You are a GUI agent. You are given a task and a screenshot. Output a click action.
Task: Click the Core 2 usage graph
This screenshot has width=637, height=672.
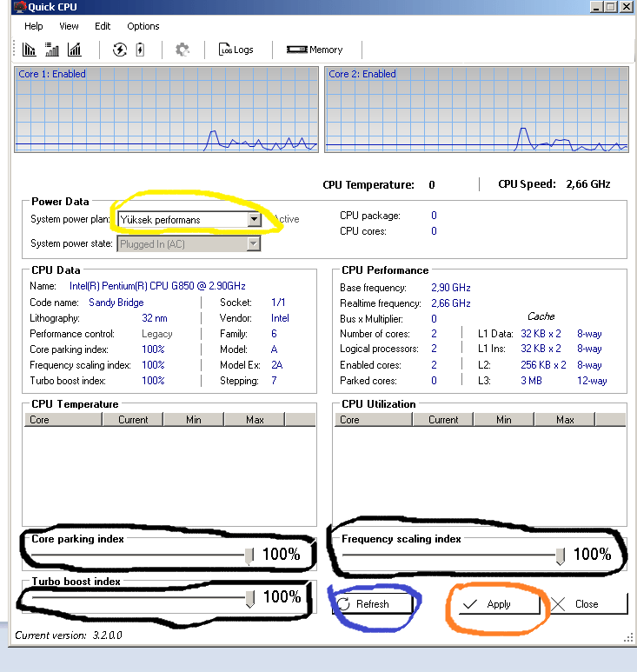pyautogui.click(x=476, y=110)
